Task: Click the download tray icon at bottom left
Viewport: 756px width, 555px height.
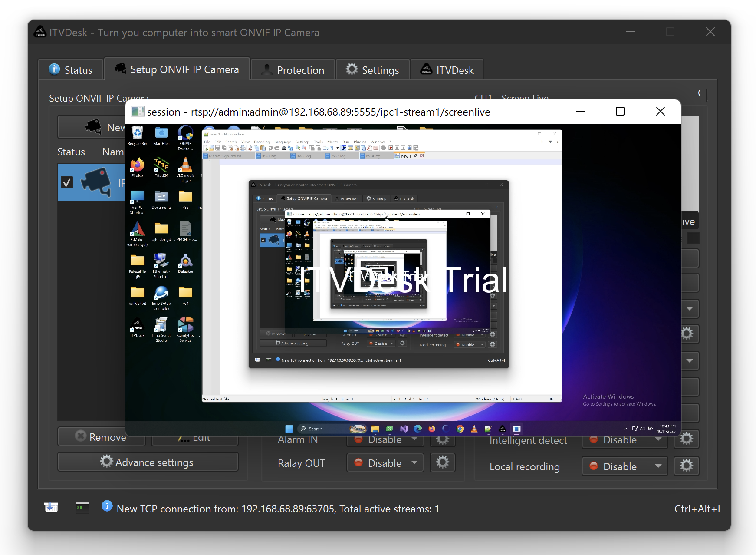Action: pos(51,506)
